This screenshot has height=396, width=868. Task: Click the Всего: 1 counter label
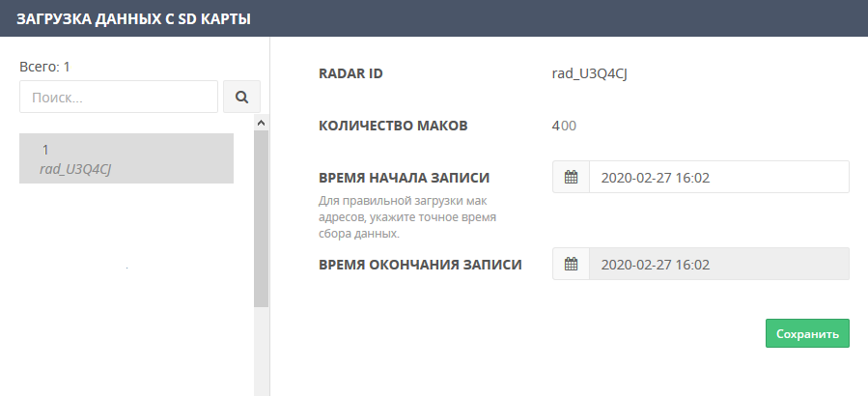[44, 67]
